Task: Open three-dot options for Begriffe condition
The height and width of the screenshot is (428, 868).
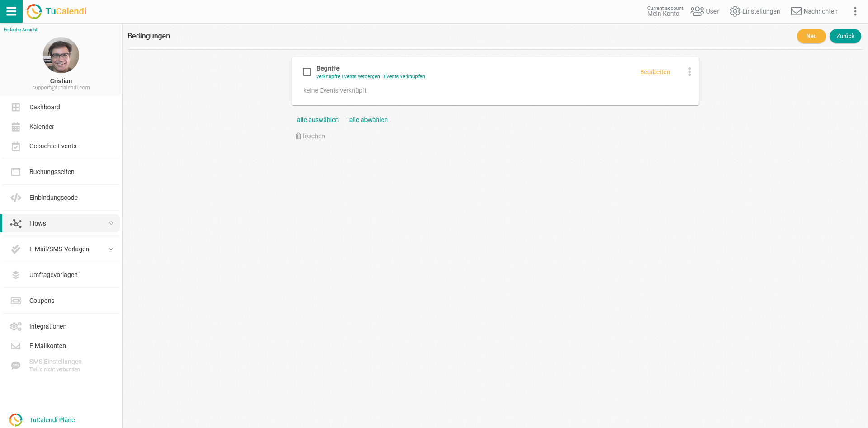Action: click(x=689, y=72)
